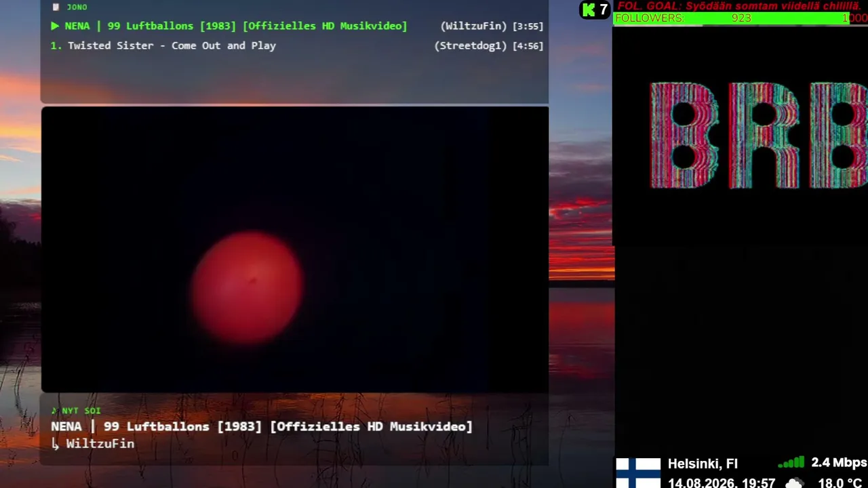The width and height of the screenshot is (868, 488).
Task: Click the green signal strength bars icon
Action: coord(791,462)
